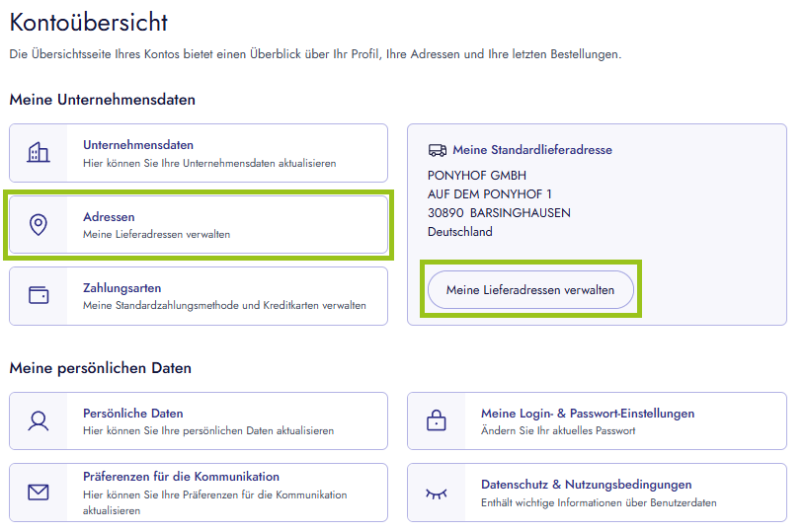Screen dimensions: 806x532
Task: Click the Meine persönlichen Daten section heading
Action: coord(100,368)
